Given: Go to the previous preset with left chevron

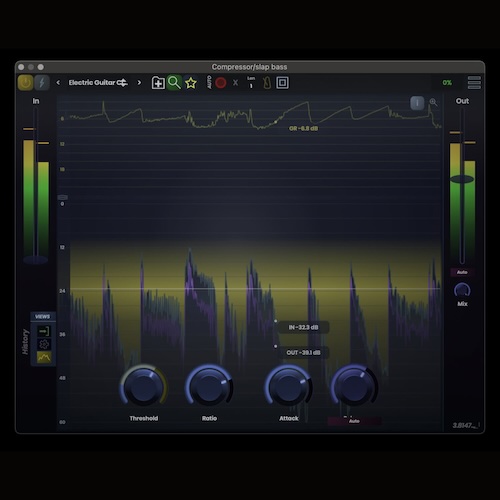Looking at the screenshot, I should point(58,82).
